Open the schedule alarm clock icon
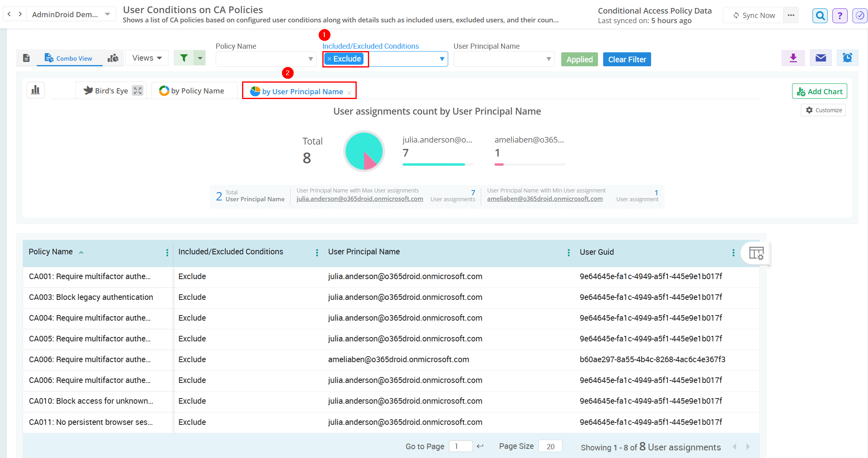The height and width of the screenshot is (458, 868). point(847,58)
